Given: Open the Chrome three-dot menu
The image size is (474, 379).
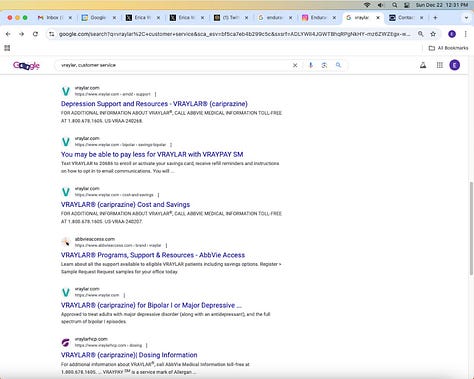Looking at the screenshot, I should tap(465, 34).
